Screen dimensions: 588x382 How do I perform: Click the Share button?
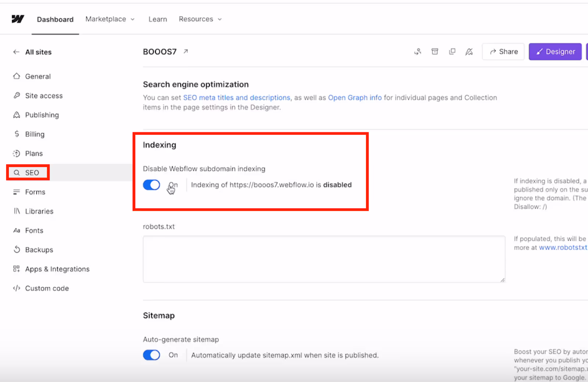click(x=503, y=51)
